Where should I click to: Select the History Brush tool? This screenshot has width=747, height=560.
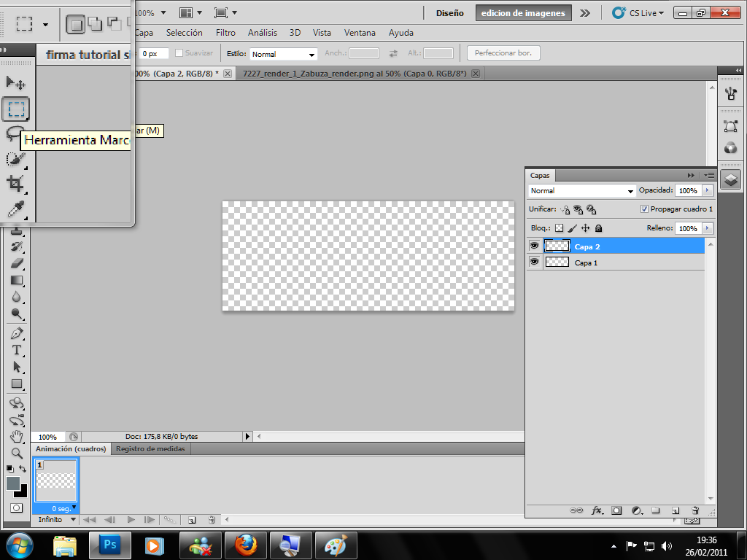(x=17, y=246)
